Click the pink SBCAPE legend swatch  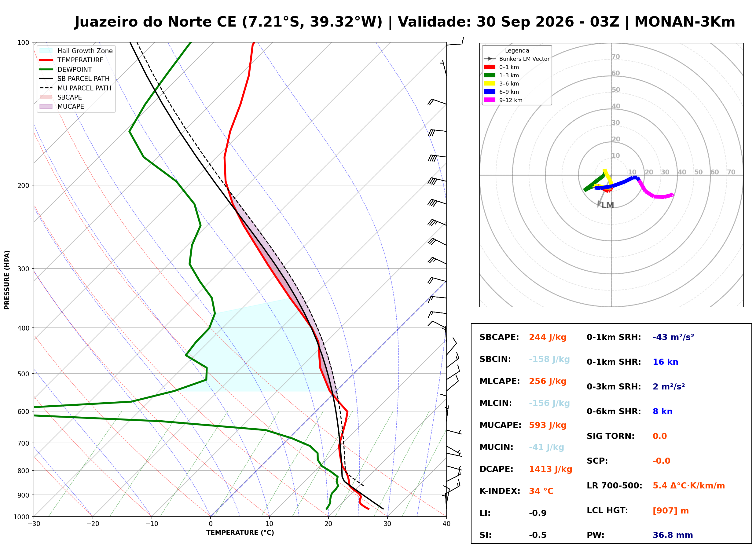(x=46, y=97)
